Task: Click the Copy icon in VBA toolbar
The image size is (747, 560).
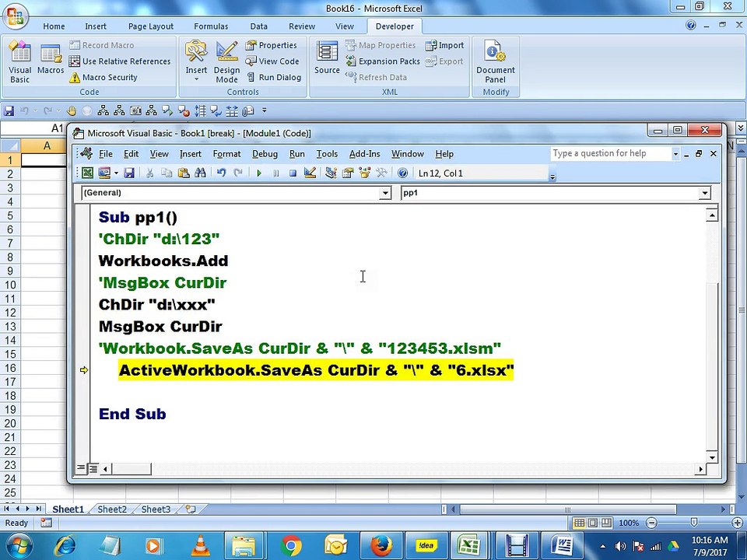Action: pyautogui.click(x=167, y=173)
